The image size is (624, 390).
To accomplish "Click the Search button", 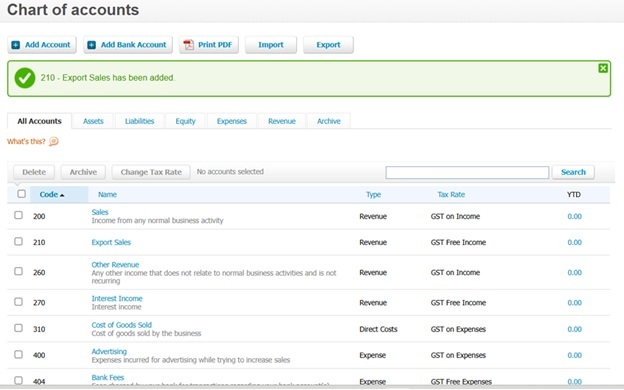I will click(x=573, y=172).
